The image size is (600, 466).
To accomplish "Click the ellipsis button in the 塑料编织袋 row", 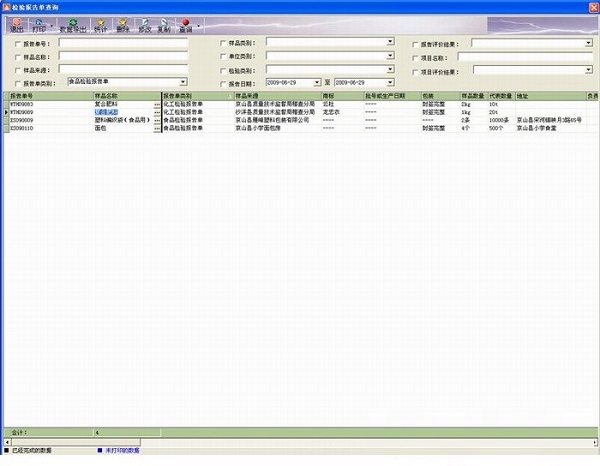I will 157,121.
